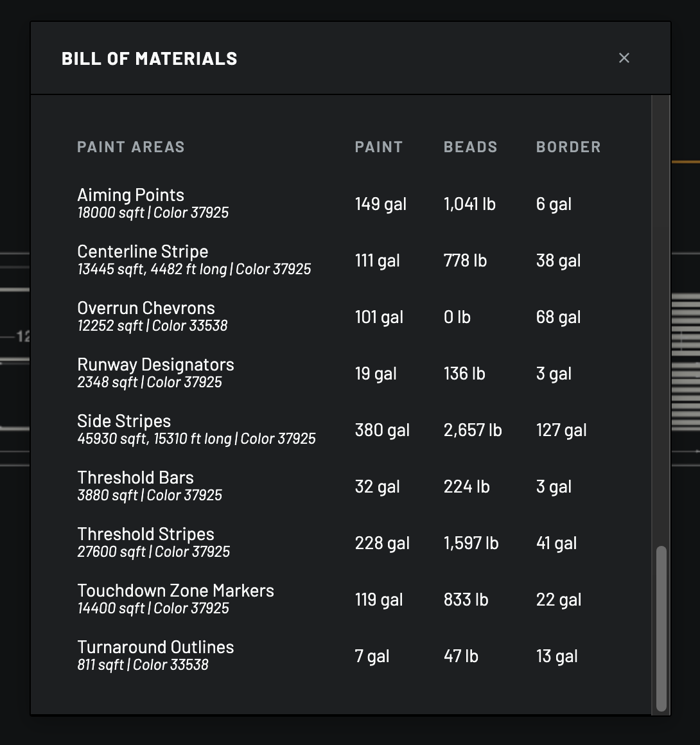Screen dimensions: 700x745
Task: Click the 2,657 lb beads value
Action: point(473,430)
